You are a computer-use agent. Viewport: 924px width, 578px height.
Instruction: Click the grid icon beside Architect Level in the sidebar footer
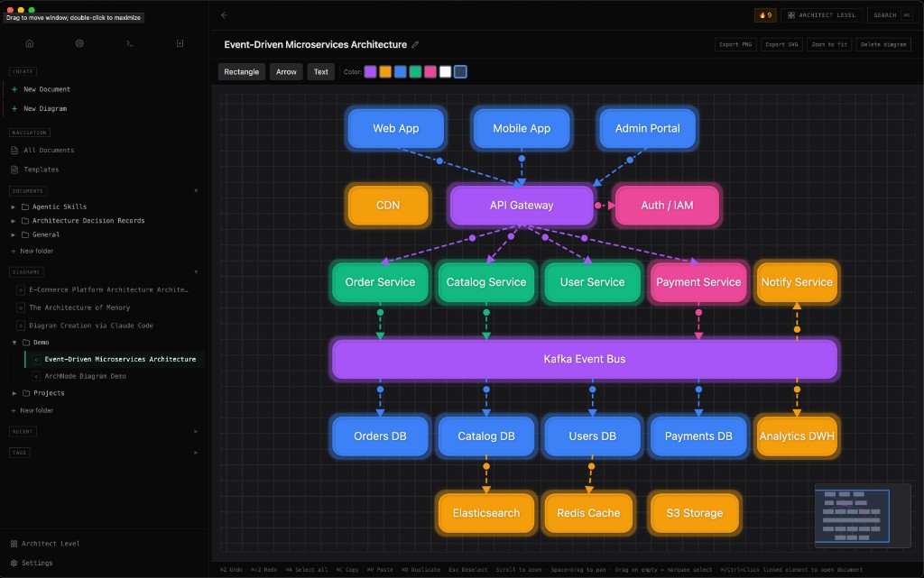pyautogui.click(x=14, y=543)
